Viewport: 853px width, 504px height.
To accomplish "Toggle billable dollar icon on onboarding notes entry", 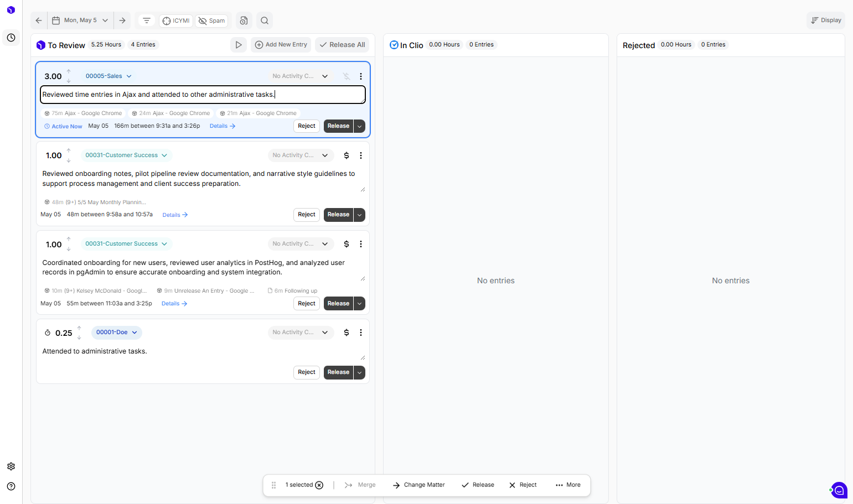I will 347,155.
